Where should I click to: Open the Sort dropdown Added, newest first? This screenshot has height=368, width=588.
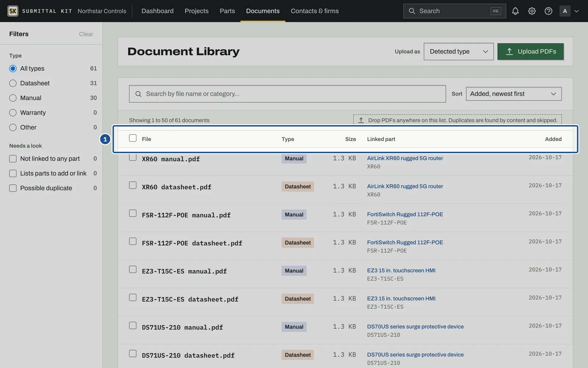[x=514, y=94]
